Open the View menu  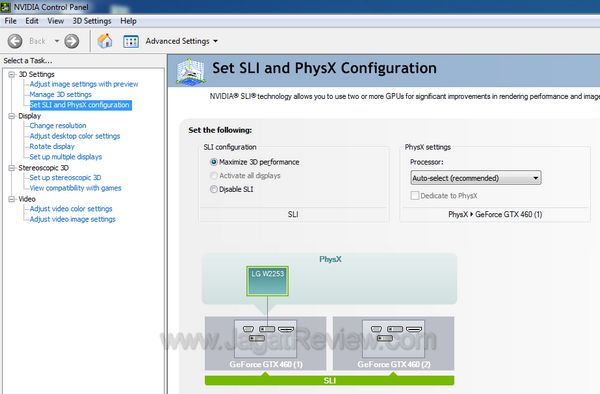tap(55, 21)
